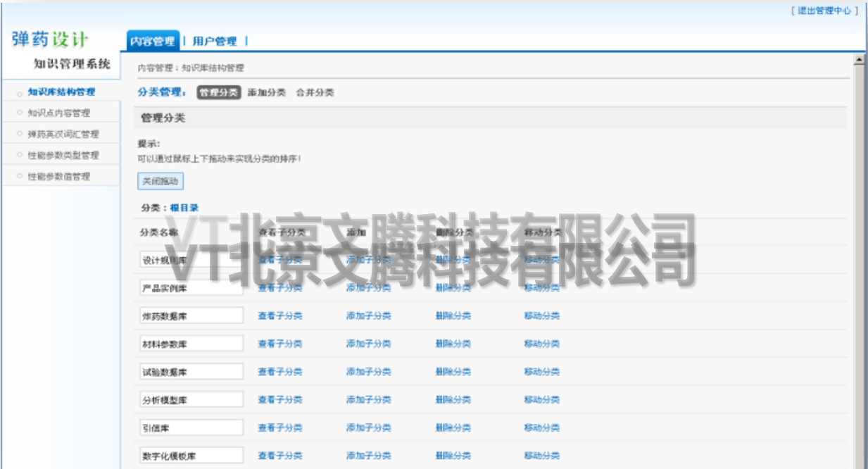The height and width of the screenshot is (469, 868).
Task: View subcategories of 炸药数据库
Action: click(x=280, y=316)
